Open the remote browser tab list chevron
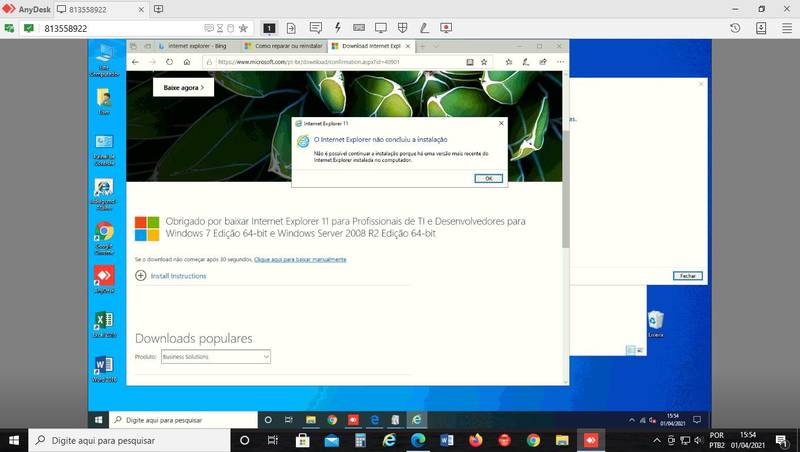Screen dimensions: 800x452 click(436, 46)
